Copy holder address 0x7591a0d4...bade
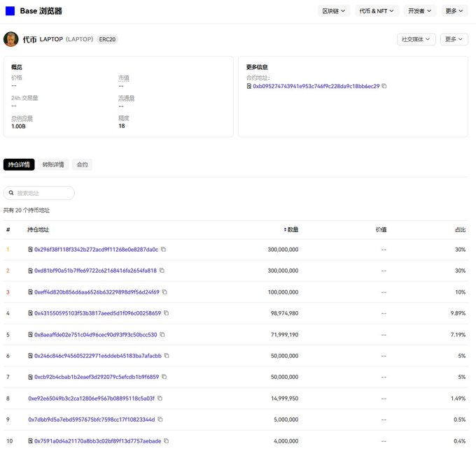Viewport: 476px width, 451px height. click(167, 441)
